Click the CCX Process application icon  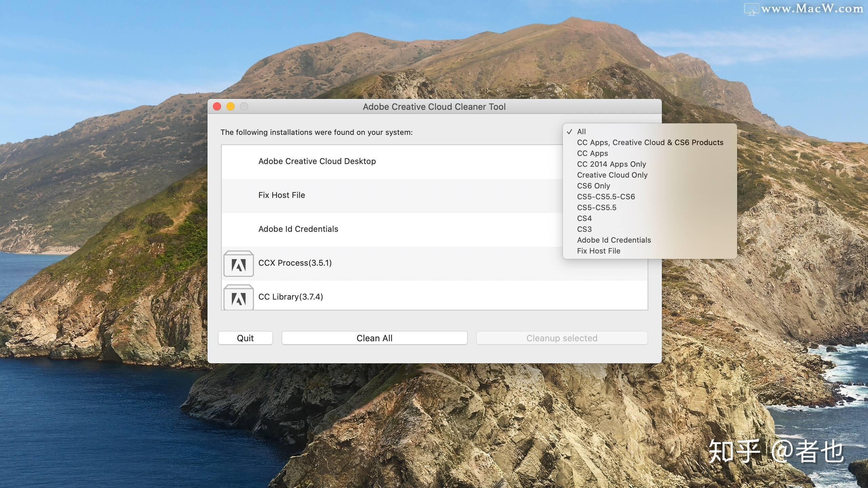click(238, 263)
